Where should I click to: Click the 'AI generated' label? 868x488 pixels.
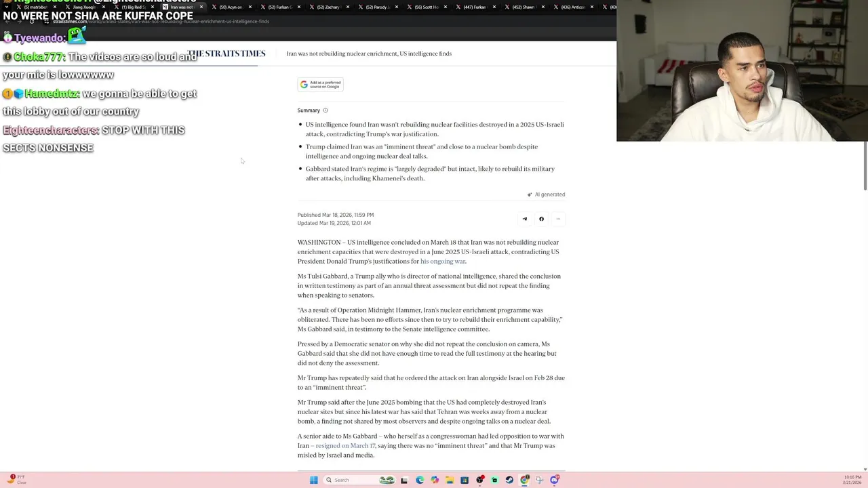point(546,195)
